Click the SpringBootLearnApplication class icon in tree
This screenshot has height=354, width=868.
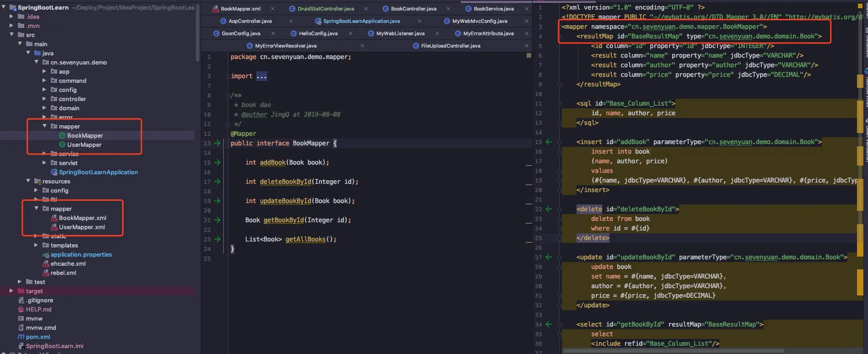(54, 172)
